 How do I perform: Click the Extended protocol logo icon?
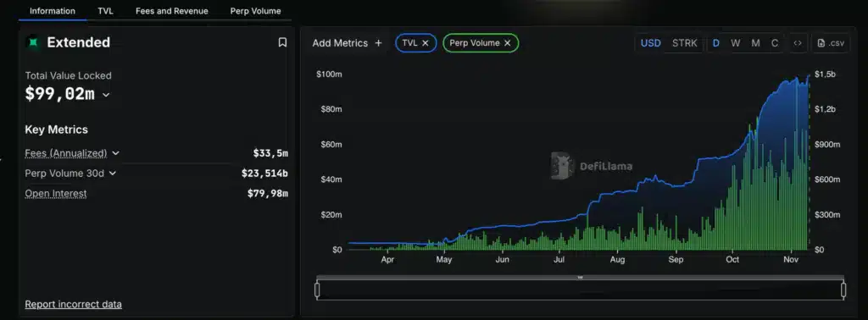[33, 42]
